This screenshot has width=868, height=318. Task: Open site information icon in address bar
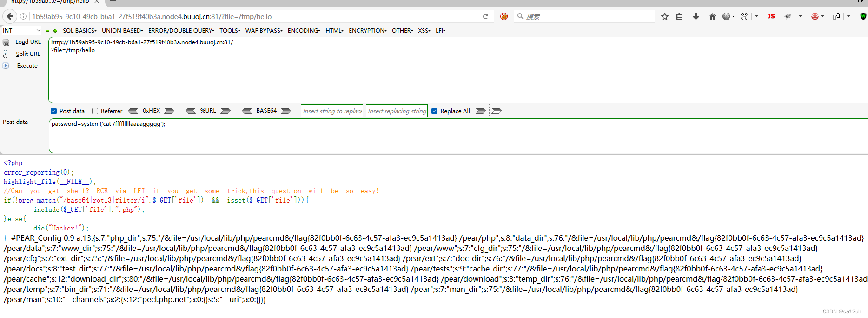(x=23, y=16)
